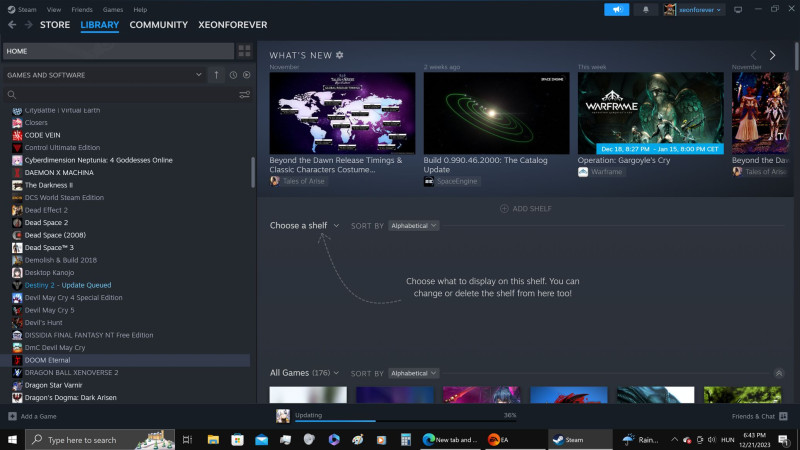Select Destiny 2 - Update Queued

coord(68,285)
